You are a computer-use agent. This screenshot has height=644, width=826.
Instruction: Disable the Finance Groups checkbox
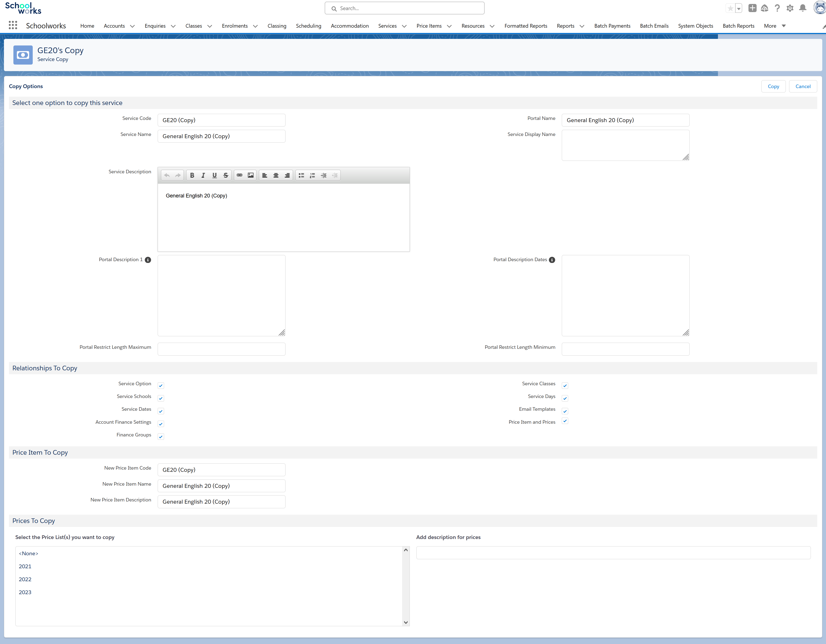point(161,437)
